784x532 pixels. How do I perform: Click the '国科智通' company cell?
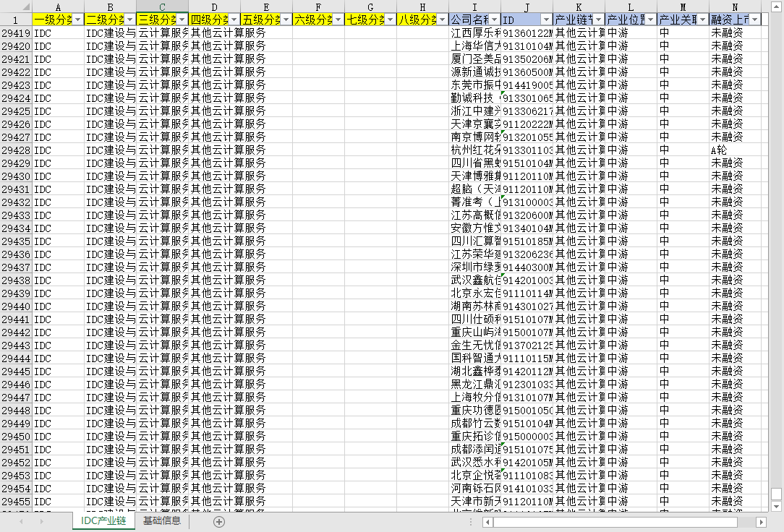[474, 359]
